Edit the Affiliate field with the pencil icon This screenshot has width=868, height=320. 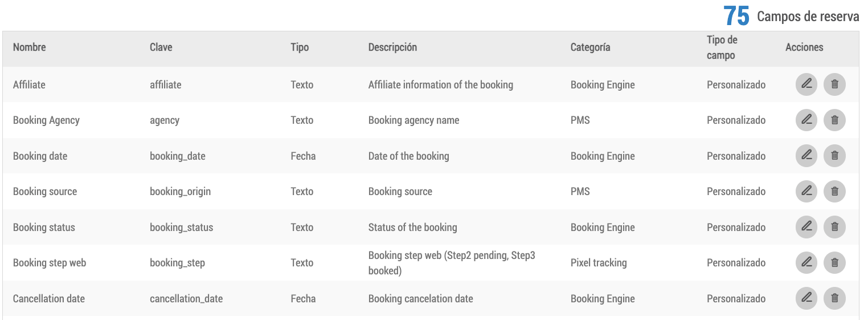pos(806,84)
